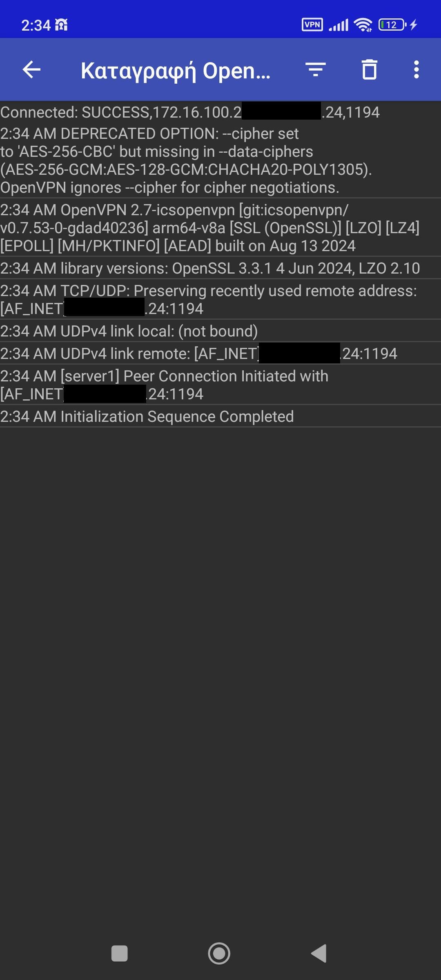Tap the Wi-Fi status icon
The width and height of the screenshot is (441, 980).
point(363,25)
